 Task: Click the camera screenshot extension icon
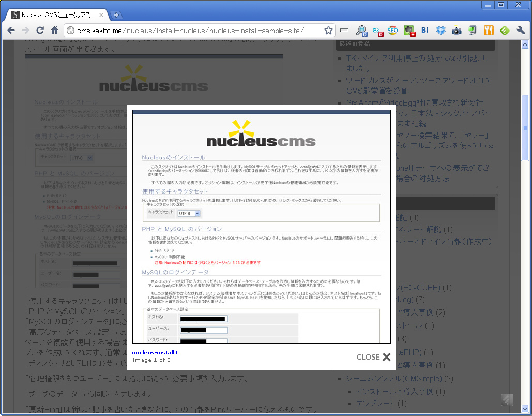pyautogui.click(x=457, y=31)
